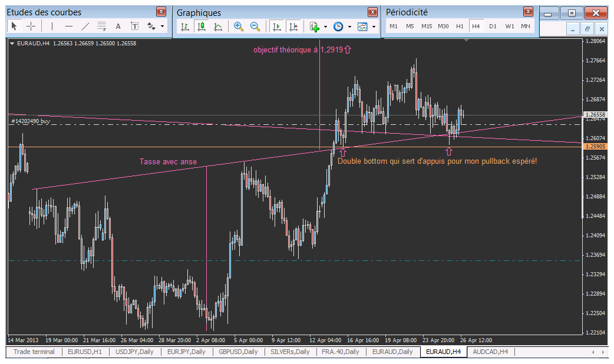Select M15 timeframe
This screenshot has width=614, height=364.
(x=427, y=27)
